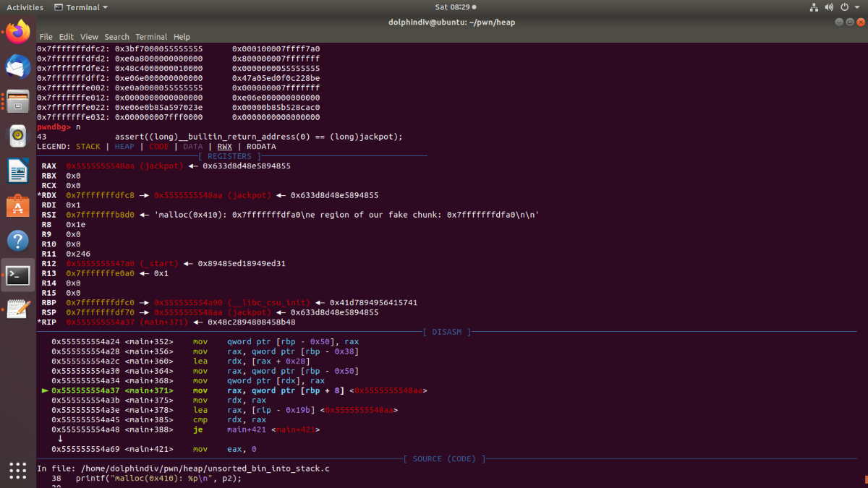Open Firefox from the dock
Viewport: 868px width, 488px height.
(x=18, y=31)
